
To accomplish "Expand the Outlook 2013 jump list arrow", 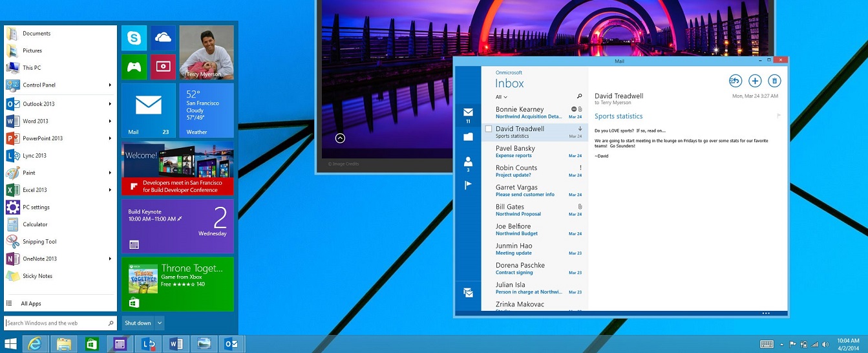I will click(110, 103).
